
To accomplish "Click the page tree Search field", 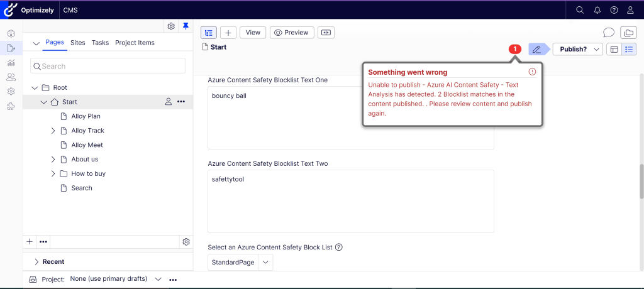I will click(x=108, y=66).
